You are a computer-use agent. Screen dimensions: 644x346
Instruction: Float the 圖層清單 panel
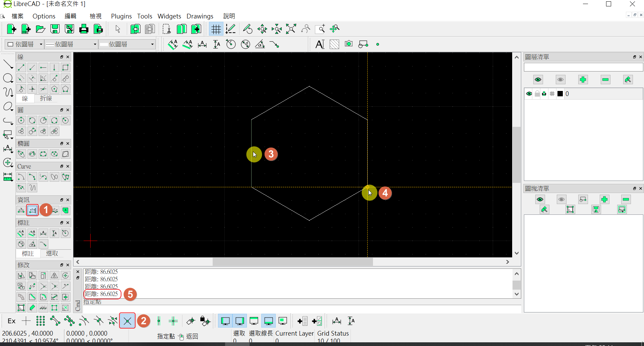coord(635,57)
